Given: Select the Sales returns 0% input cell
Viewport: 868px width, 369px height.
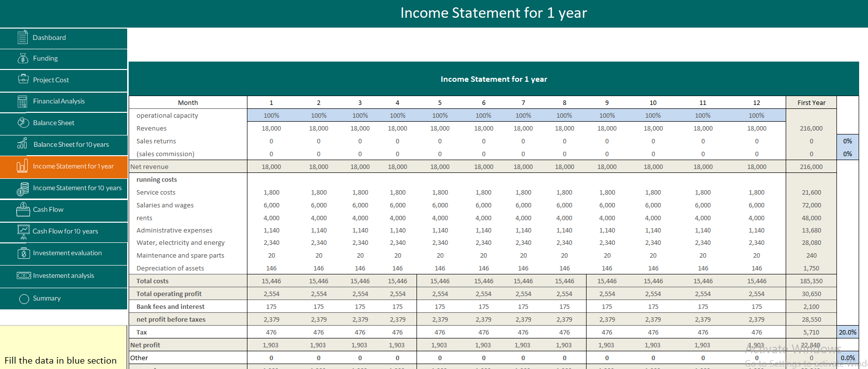Looking at the screenshot, I should pyautogui.click(x=847, y=141).
